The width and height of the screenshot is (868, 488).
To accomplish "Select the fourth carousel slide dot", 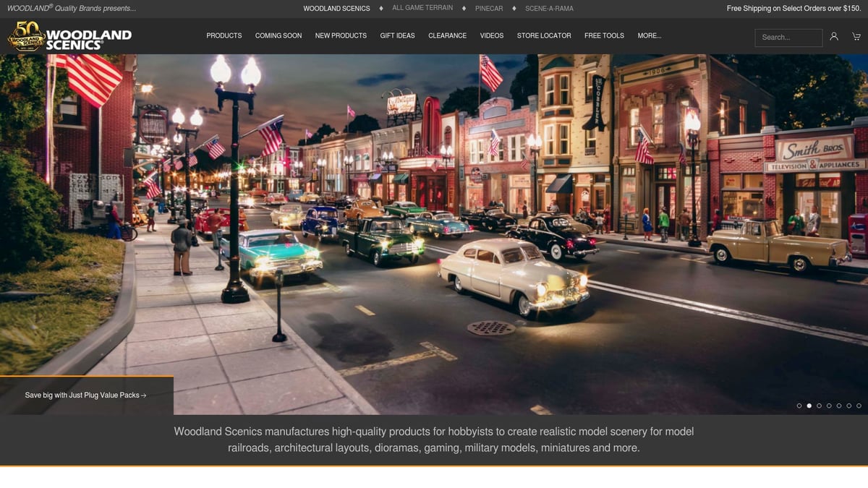I will tap(829, 406).
